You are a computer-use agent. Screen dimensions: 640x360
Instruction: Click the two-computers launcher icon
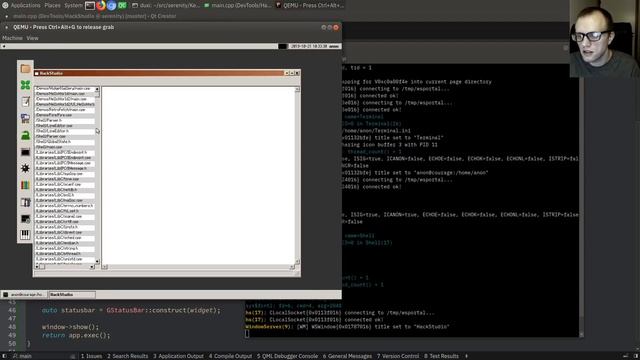click(x=25, y=118)
